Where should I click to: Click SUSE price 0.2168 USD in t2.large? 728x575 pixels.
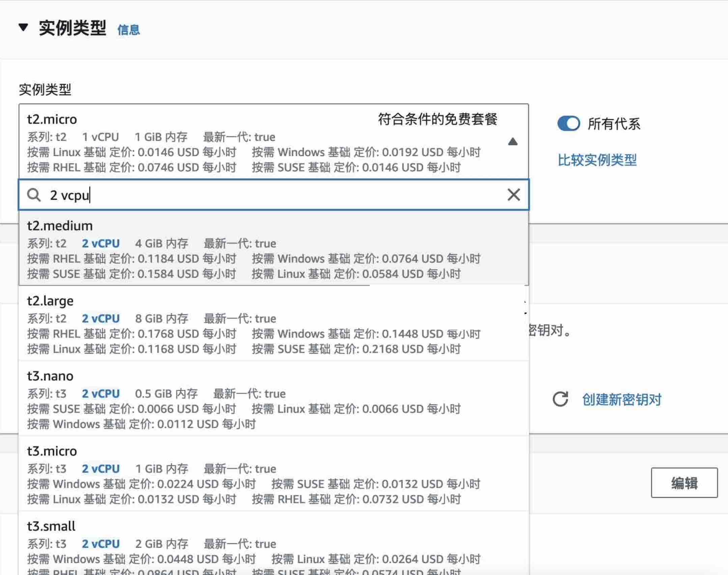click(356, 349)
